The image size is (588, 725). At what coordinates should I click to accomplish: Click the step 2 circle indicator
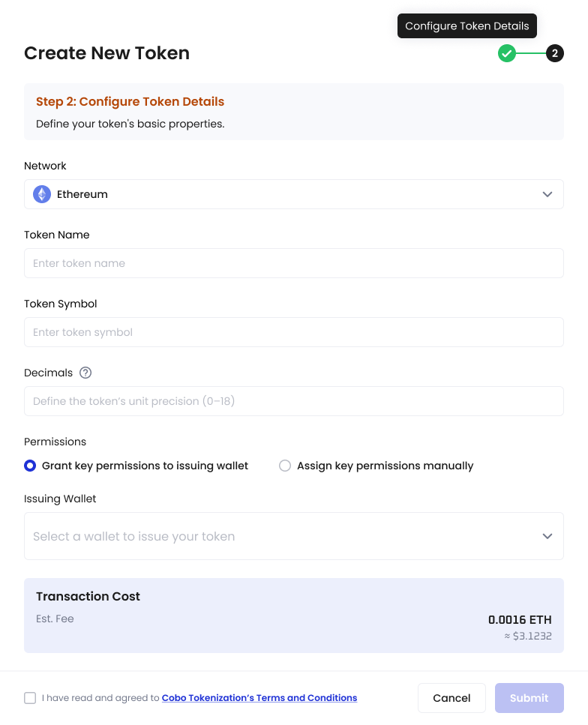(555, 53)
